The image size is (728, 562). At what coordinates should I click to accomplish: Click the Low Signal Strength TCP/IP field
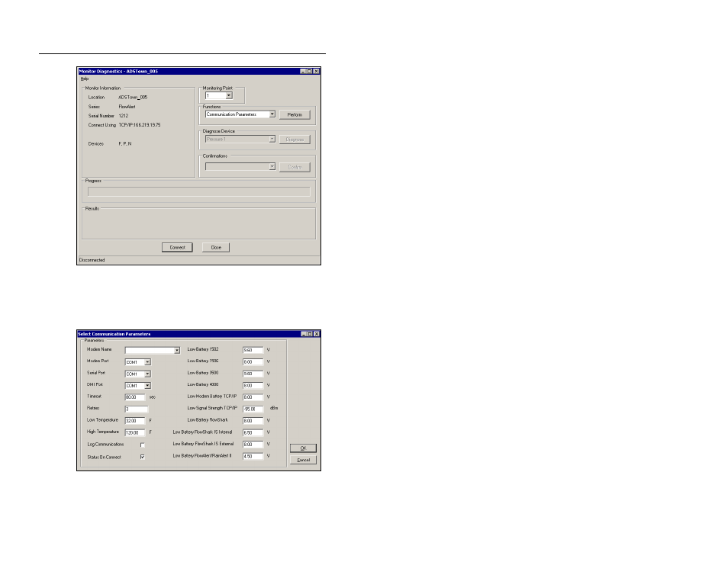(x=253, y=409)
